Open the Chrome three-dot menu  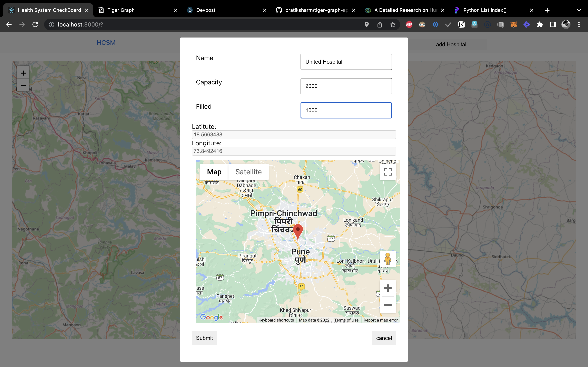coord(579,24)
